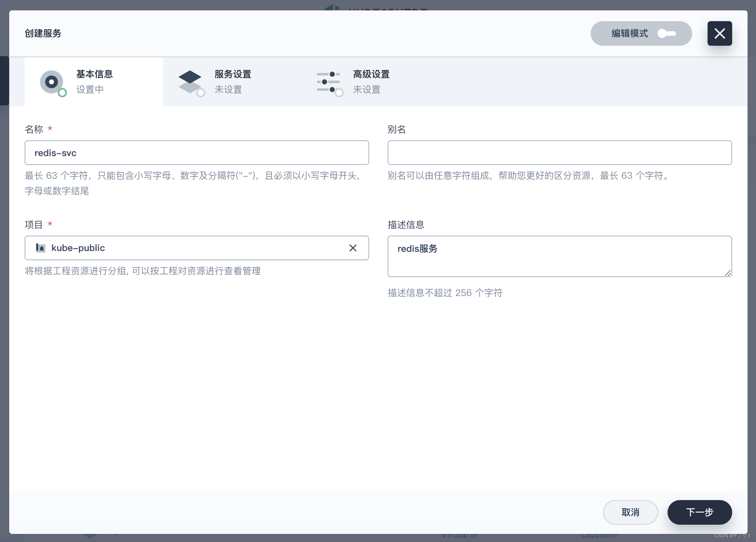Focus the 名称 field containing redis-svc

pos(196,153)
